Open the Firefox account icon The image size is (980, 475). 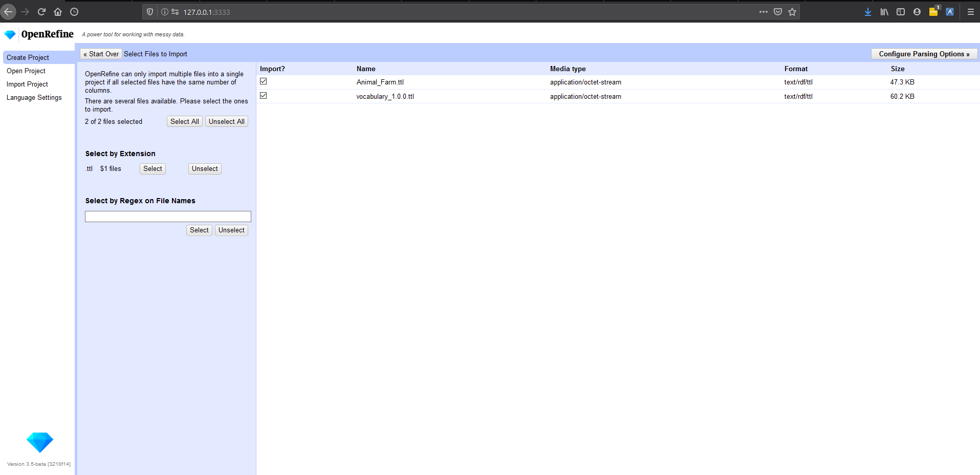coord(917,12)
